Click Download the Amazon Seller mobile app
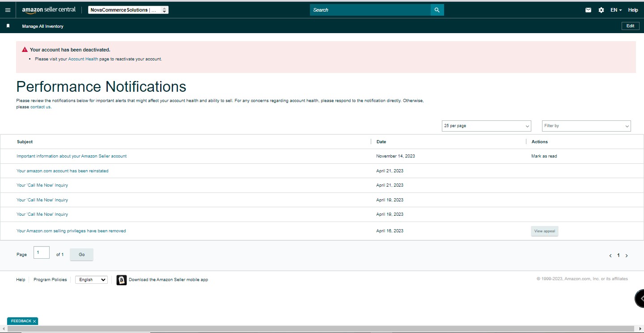Viewport: 644px width, 333px height. (x=168, y=280)
